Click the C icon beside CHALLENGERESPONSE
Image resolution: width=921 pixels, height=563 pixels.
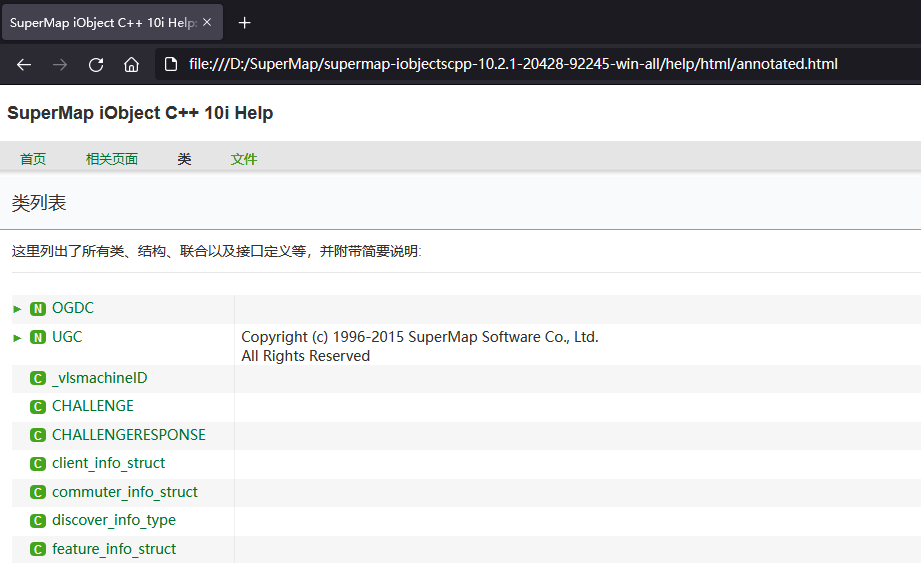coord(38,436)
